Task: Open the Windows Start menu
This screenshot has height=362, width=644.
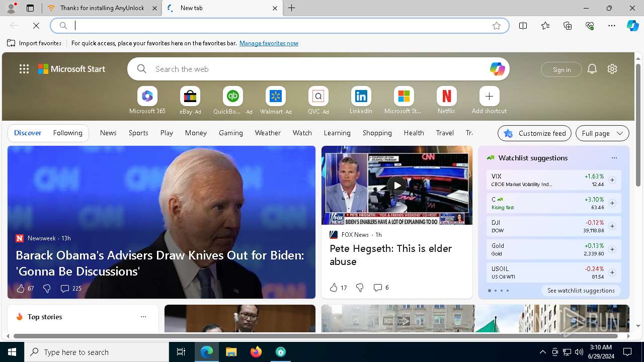Action: tap(12, 352)
